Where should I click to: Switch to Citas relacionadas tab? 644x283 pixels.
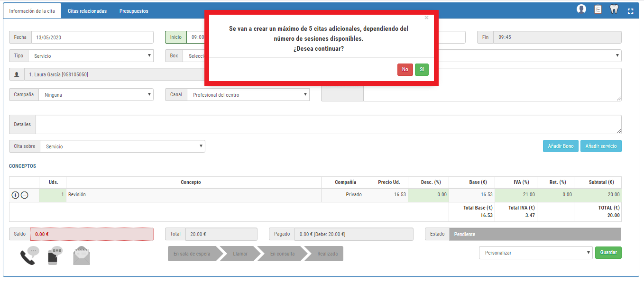click(87, 11)
